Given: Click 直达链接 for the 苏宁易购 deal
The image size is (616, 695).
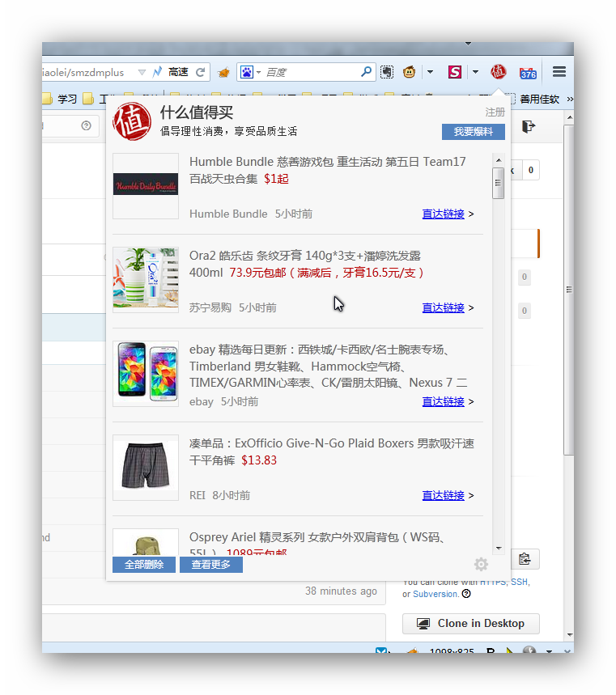Looking at the screenshot, I should pyautogui.click(x=443, y=307).
